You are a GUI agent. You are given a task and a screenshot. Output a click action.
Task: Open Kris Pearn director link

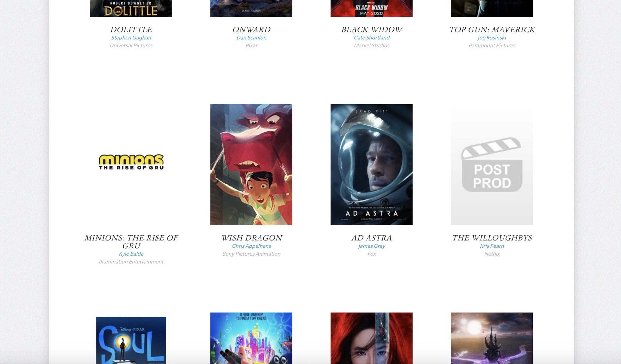coord(492,246)
